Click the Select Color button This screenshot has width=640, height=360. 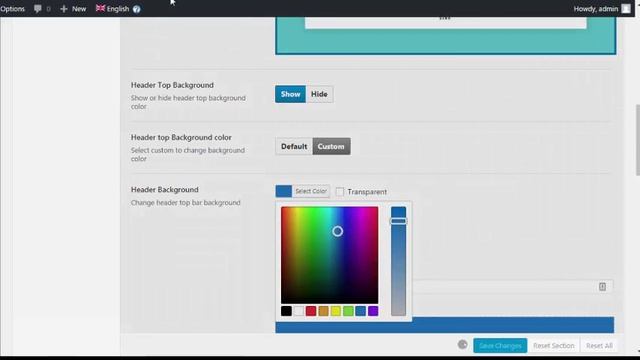(311, 191)
